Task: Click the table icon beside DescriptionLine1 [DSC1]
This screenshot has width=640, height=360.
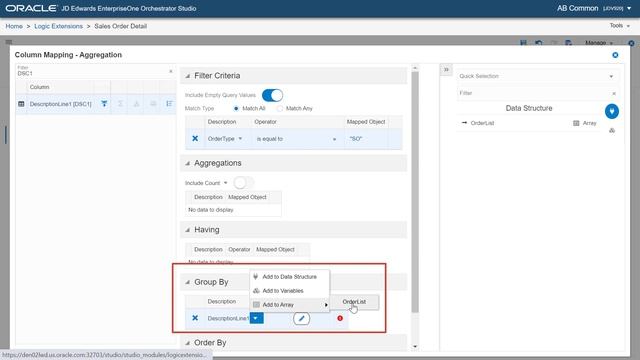Action: point(21,104)
